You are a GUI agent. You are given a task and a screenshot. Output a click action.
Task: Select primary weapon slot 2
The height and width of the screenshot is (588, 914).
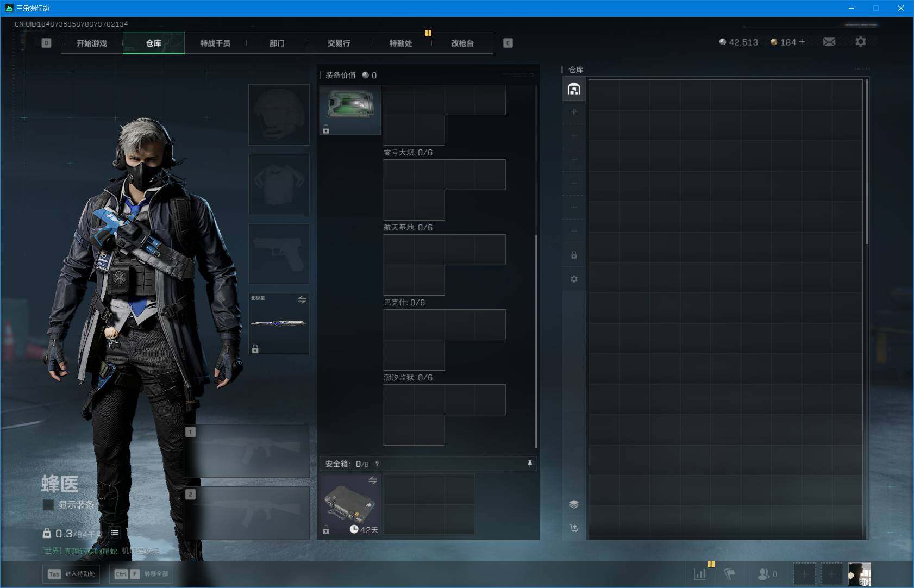click(247, 513)
